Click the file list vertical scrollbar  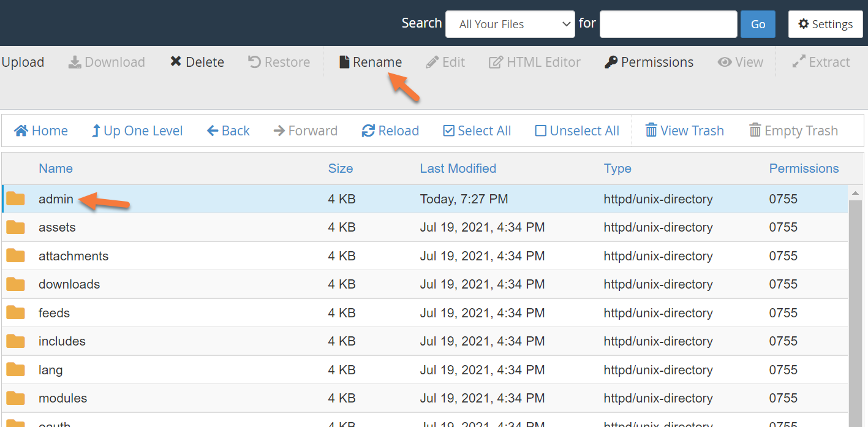[x=855, y=306]
